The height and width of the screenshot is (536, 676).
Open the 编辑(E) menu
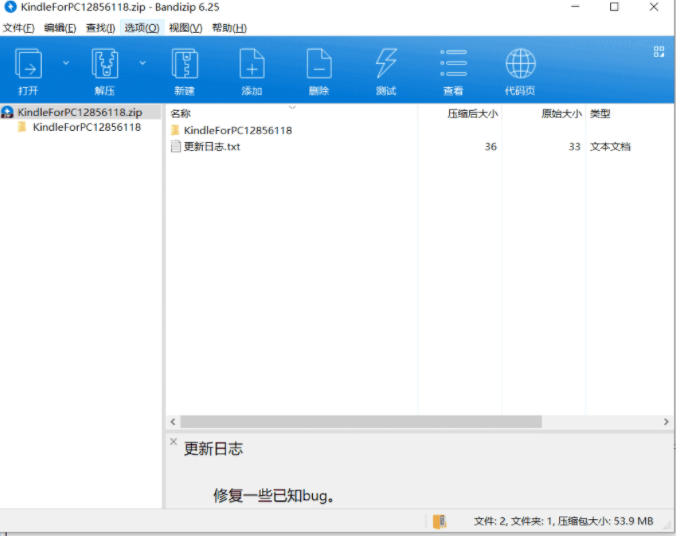60,28
